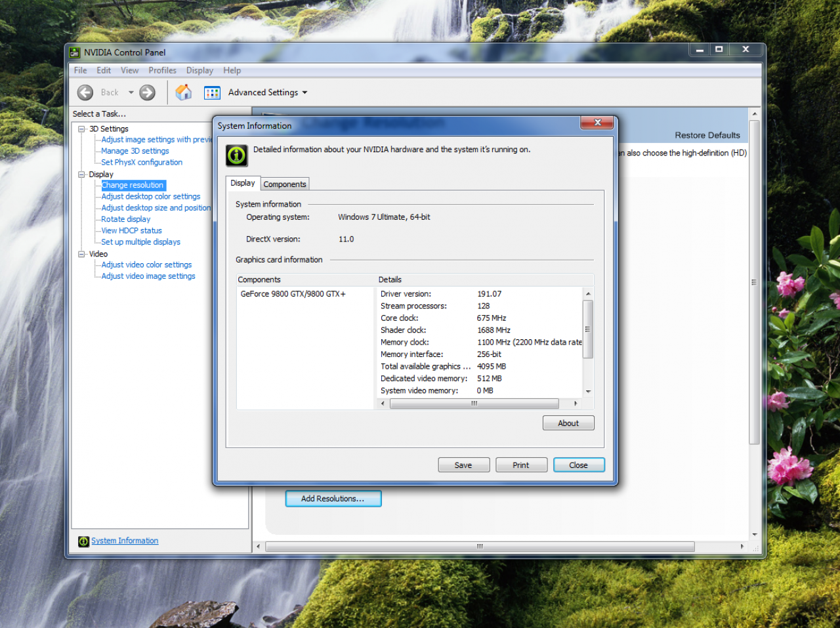Select Adjust video image settings

tap(148, 276)
